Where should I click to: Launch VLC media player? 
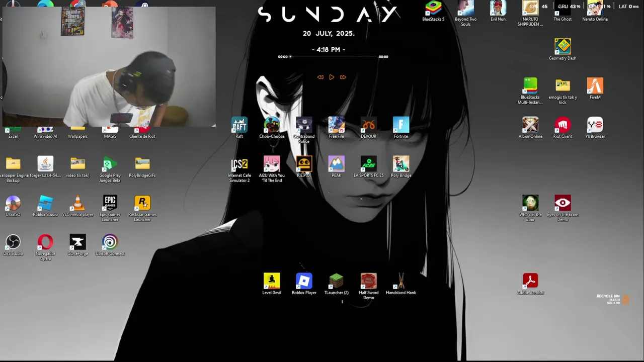click(77, 205)
